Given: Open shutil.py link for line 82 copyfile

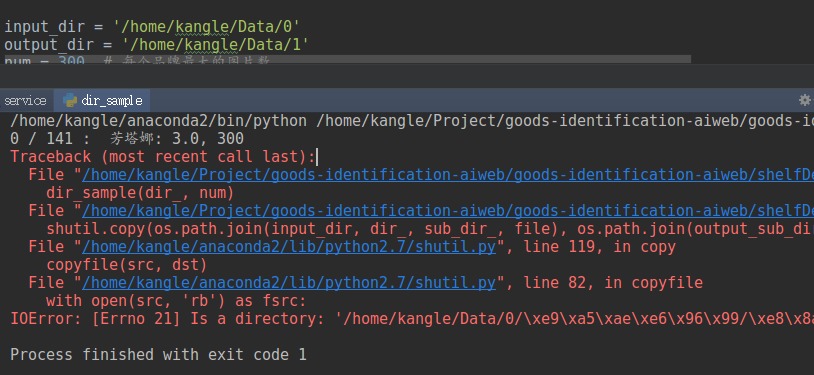Looking at the screenshot, I should (x=289, y=283).
